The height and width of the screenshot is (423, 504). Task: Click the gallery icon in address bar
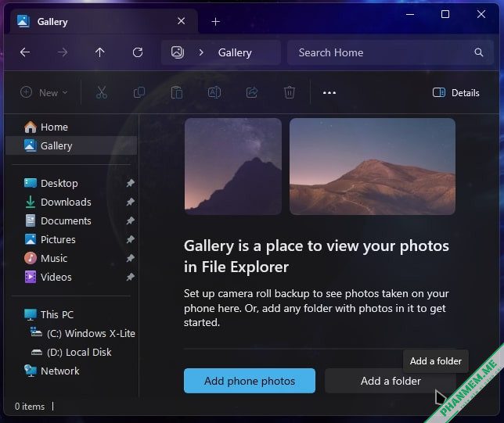click(x=178, y=52)
